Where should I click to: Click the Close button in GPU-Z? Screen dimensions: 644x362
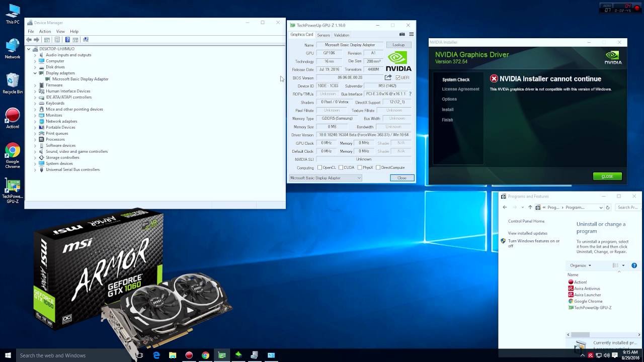(402, 178)
